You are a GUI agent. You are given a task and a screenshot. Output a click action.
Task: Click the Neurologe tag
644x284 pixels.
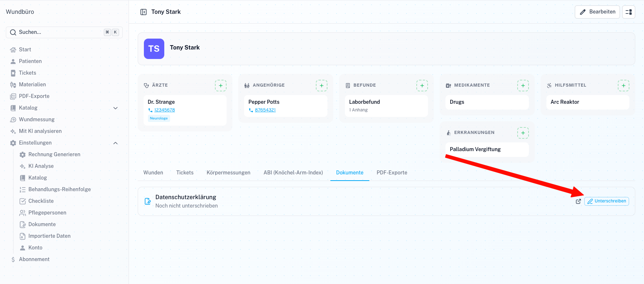coord(159,118)
